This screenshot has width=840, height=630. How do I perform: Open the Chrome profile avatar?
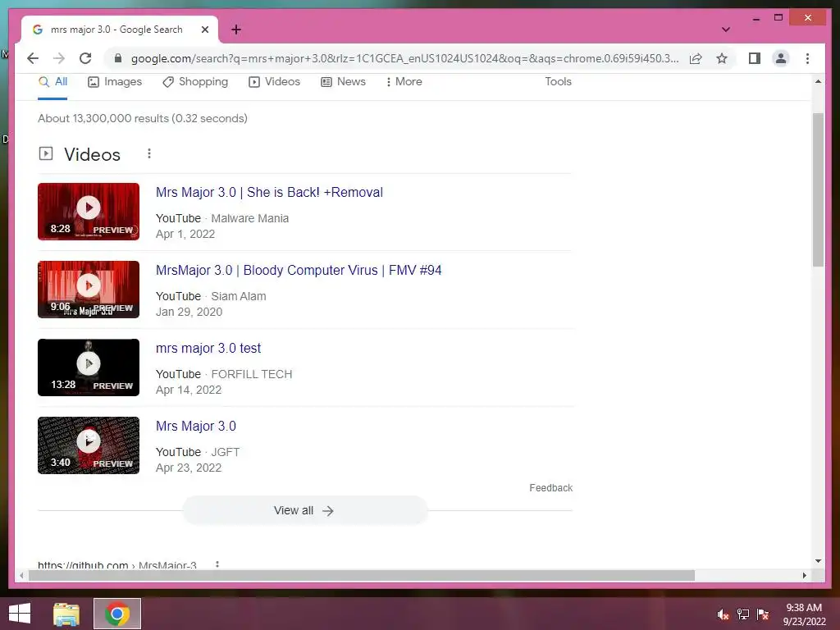pyautogui.click(x=781, y=58)
